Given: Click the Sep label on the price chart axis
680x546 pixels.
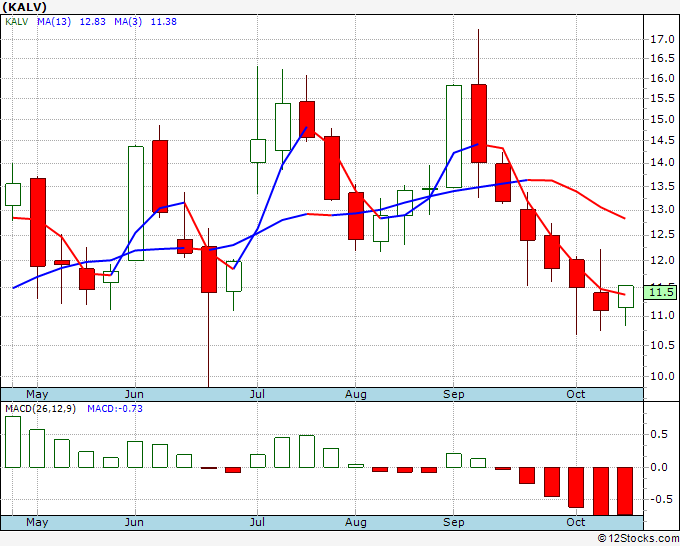Looking at the screenshot, I should click(x=454, y=395).
